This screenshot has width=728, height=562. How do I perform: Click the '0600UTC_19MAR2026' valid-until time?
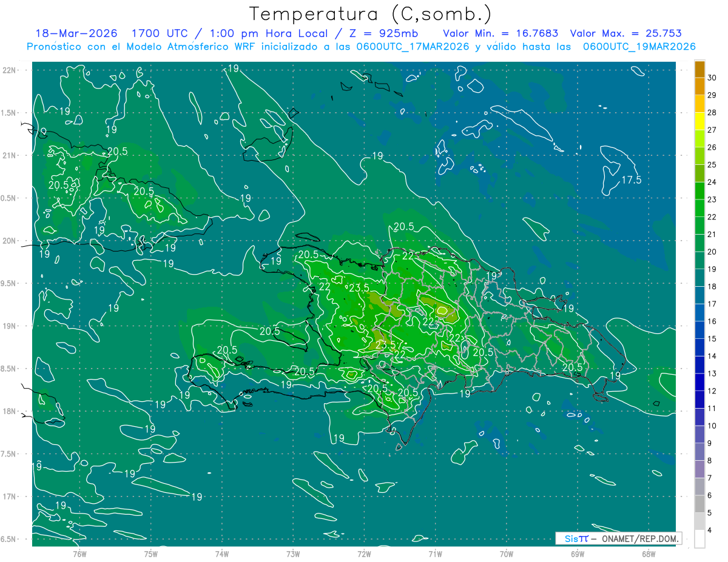pyautogui.click(x=639, y=47)
